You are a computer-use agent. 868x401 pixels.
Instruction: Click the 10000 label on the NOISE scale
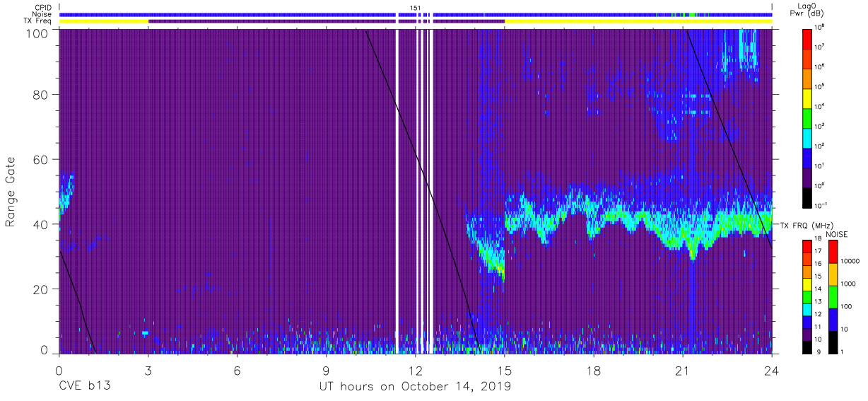click(850, 262)
